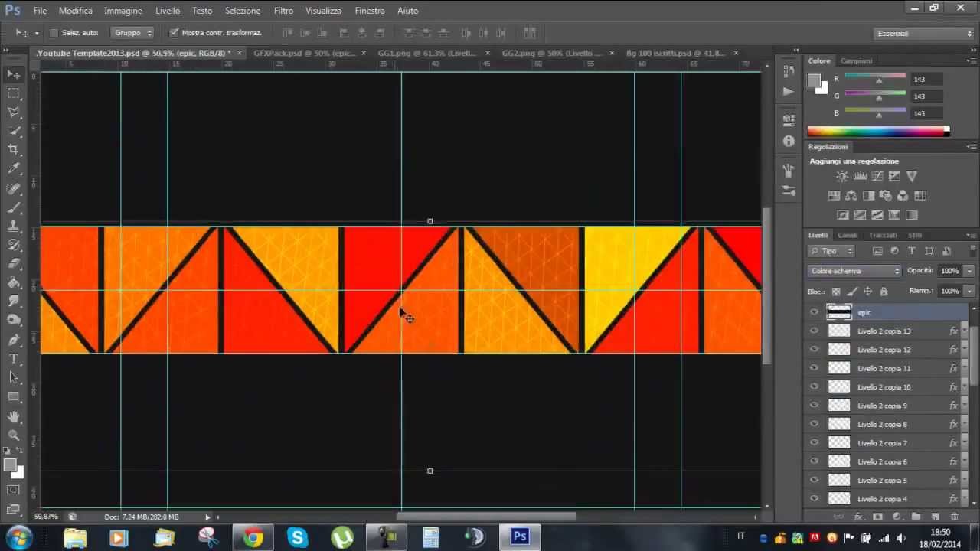Select the Horizontal Type tool
This screenshot has height=551, width=980.
(14, 359)
